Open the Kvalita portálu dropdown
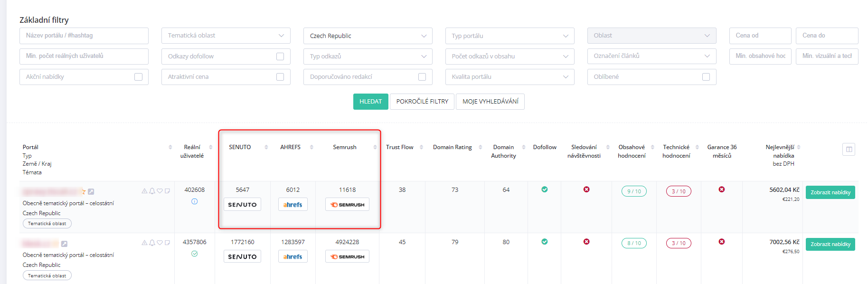This screenshot has width=868, height=284. (510, 77)
